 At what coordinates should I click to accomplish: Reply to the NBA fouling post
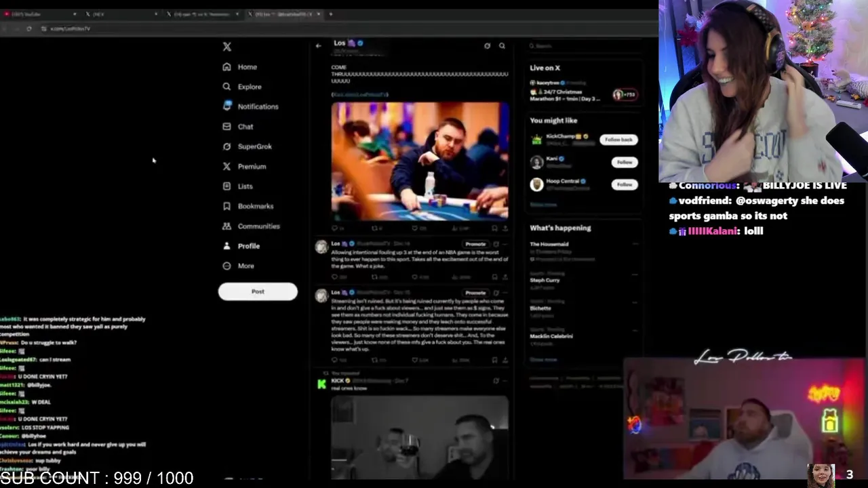(335, 277)
